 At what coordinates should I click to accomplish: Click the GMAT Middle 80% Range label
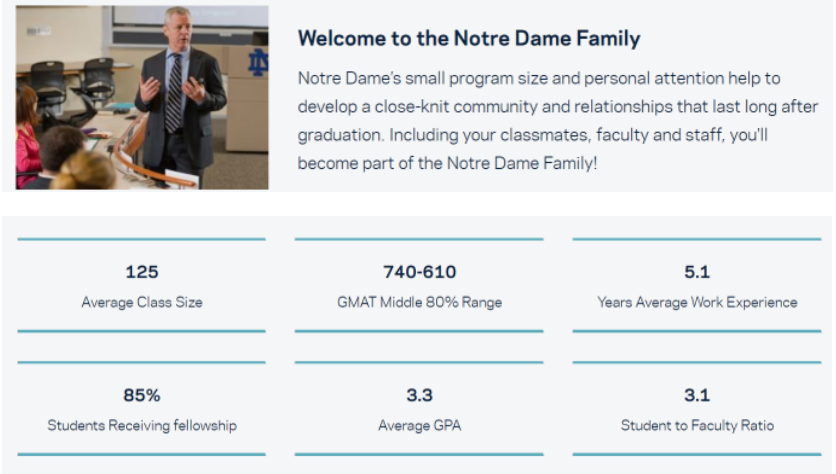419,301
